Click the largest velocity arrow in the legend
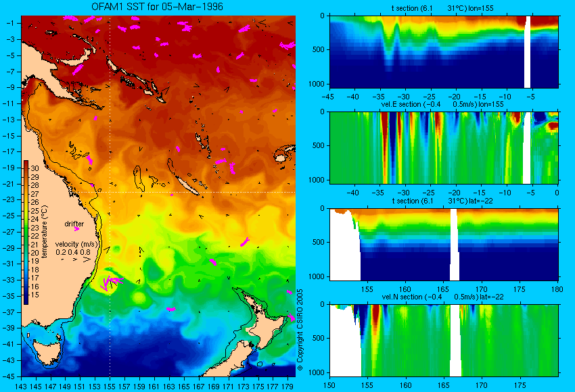575x392 pixels. click(87, 260)
